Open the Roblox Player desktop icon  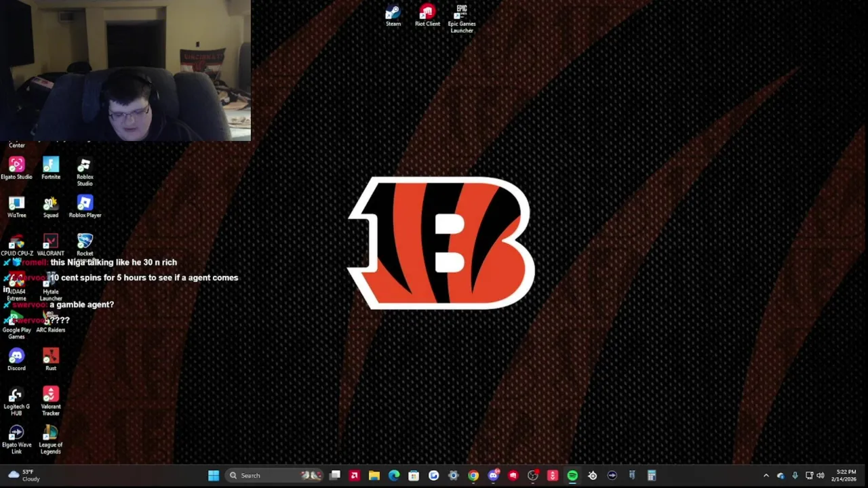[85, 207]
